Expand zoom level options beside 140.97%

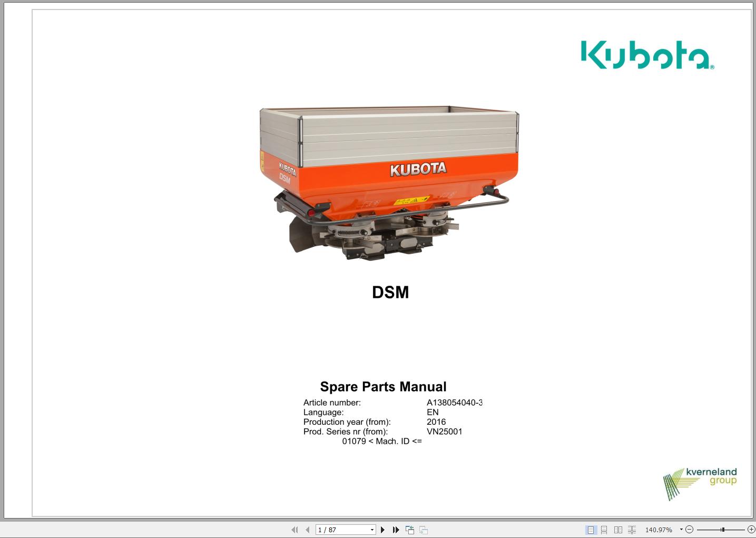coord(681,530)
